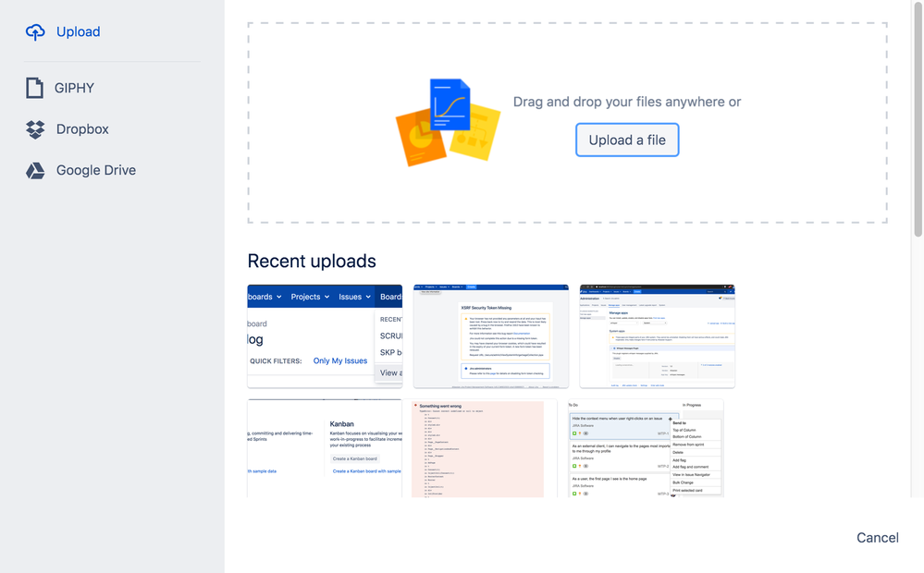This screenshot has width=924, height=573.
Task: Open the Google Drive source tab
Action: (96, 170)
